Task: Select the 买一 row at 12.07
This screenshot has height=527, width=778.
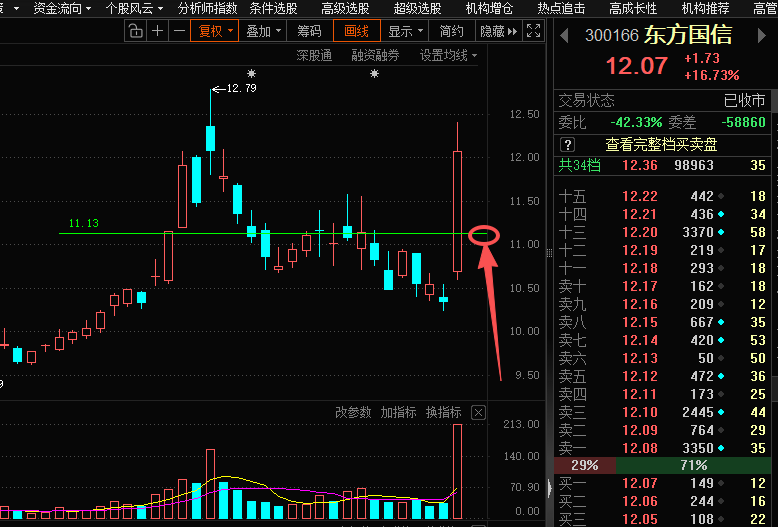Action: 662,483
